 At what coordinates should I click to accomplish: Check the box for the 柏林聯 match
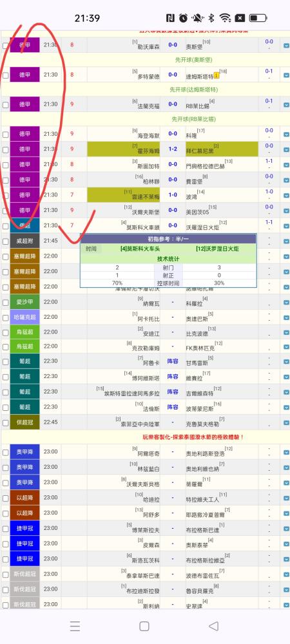pos(5,180)
